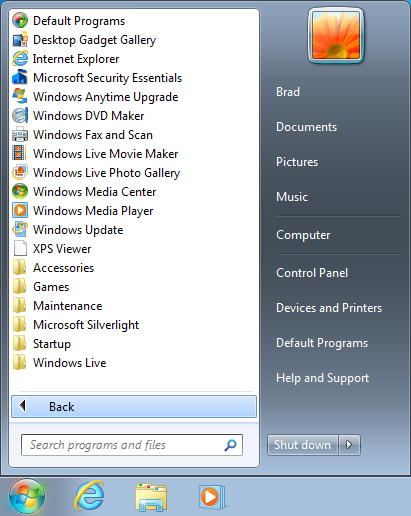Click the 'Microsoft Security Essentials' label

coord(107,78)
